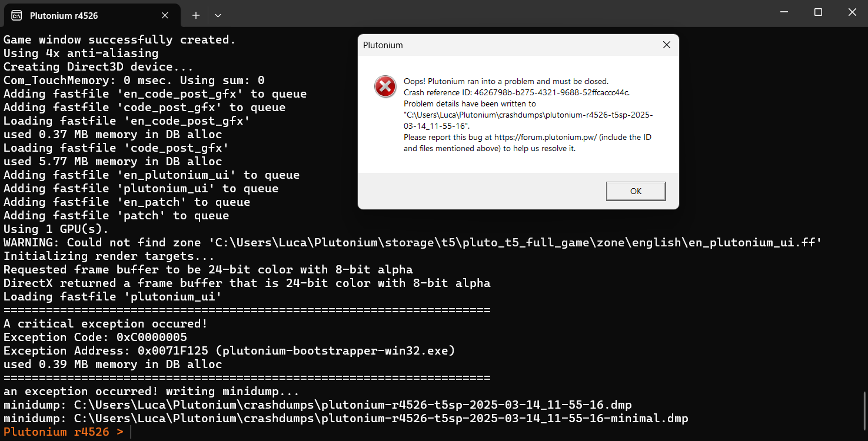This screenshot has width=868, height=441.
Task: Click the Crash reference ID text in dialog
Action: (x=517, y=92)
